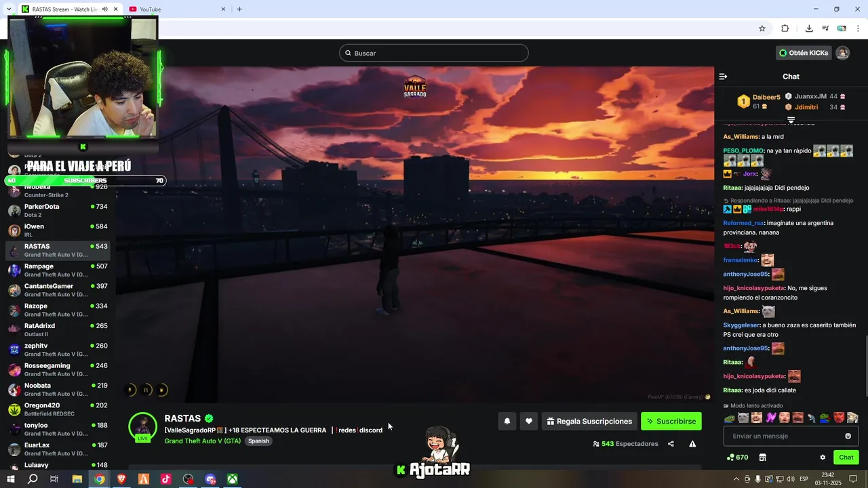Insert the purple W emote

(771, 418)
